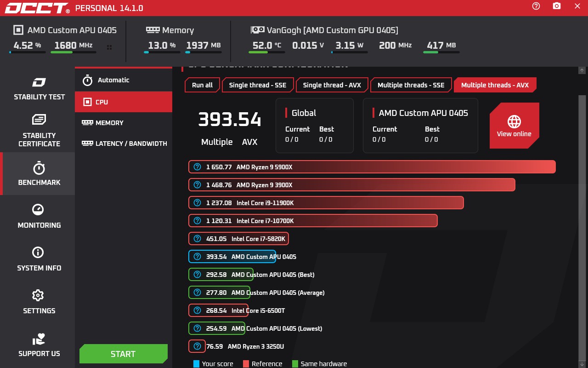Click the AMD Ryzen 9 3900X result bar
This screenshot has width=588, height=368.
coord(352,185)
